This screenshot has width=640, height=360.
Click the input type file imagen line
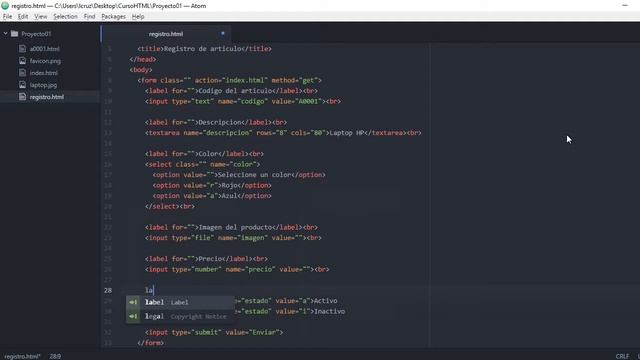click(233, 238)
